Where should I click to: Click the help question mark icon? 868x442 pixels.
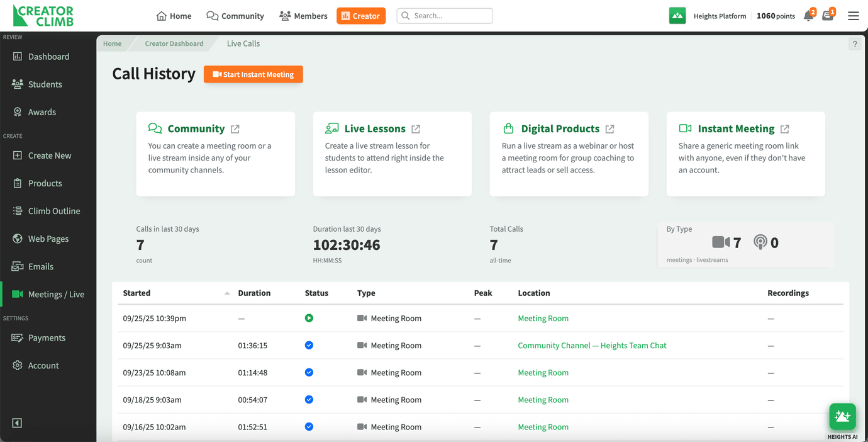coord(855,43)
